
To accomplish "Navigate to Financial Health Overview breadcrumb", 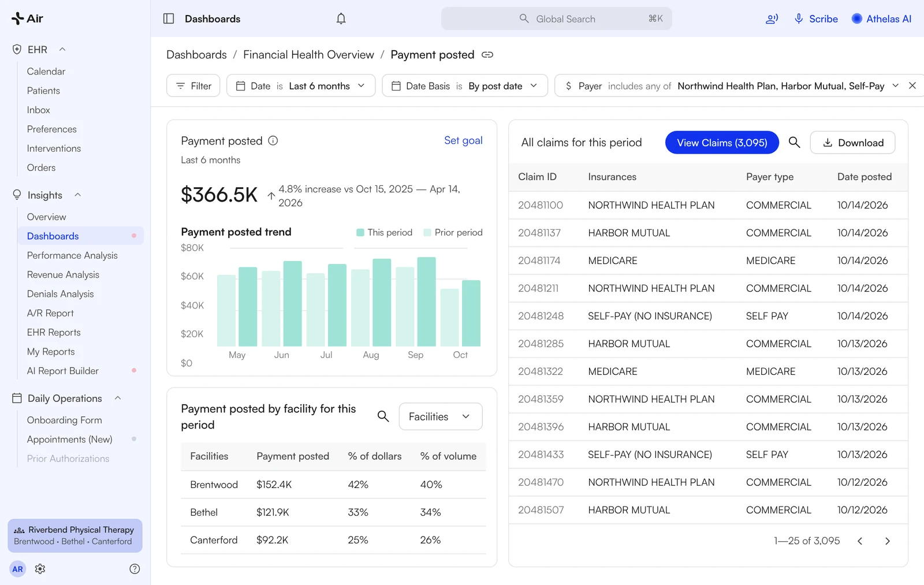I will point(308,55).
